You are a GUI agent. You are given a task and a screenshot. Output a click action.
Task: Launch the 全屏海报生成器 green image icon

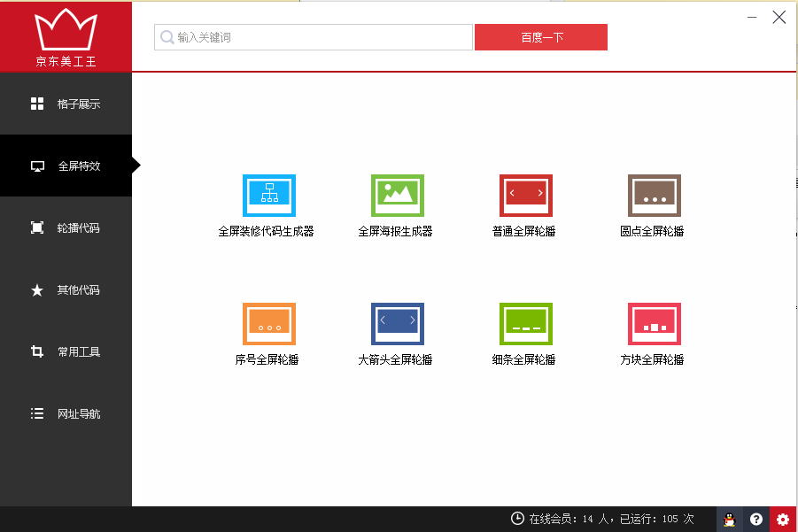pyautogui.click(x=397, y=196)
